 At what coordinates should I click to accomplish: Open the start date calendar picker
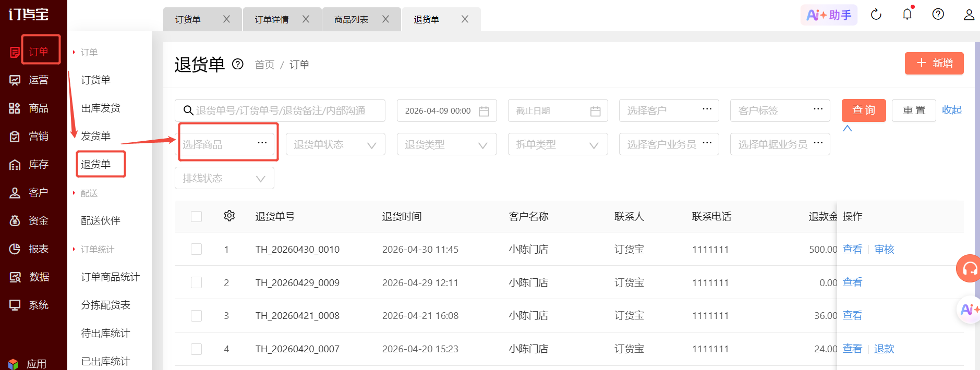point(484,111)
